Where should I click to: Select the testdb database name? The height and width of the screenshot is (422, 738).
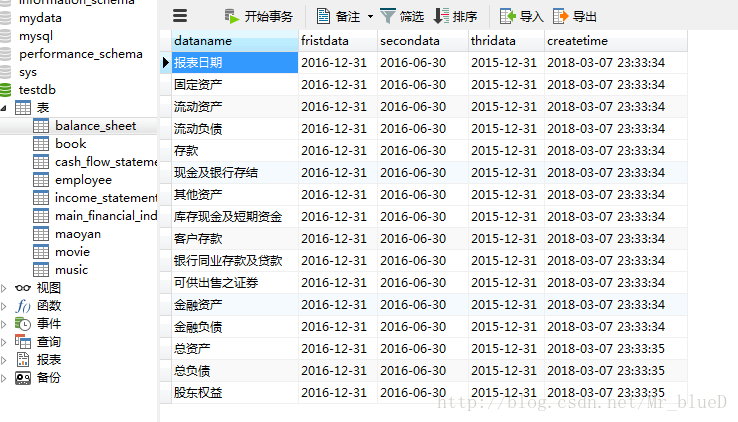click(37, 89)
